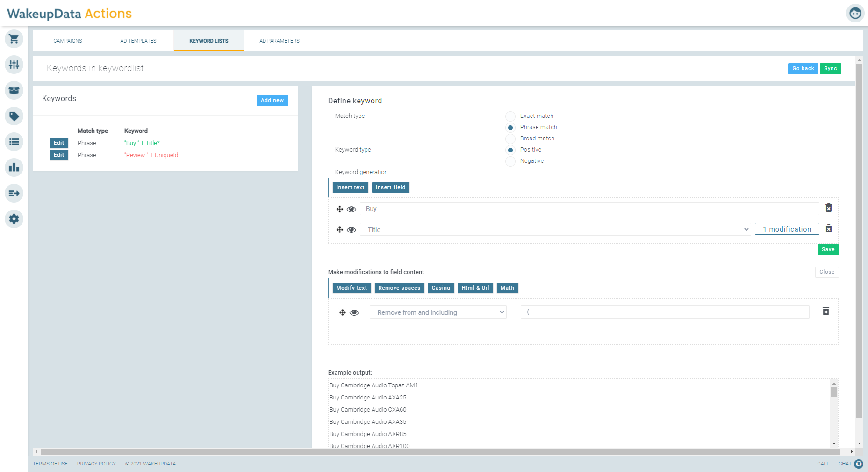This screenshot has width=868, height=472.
Task: Open the tag label sidebar icon
Action: click(14, 116)
